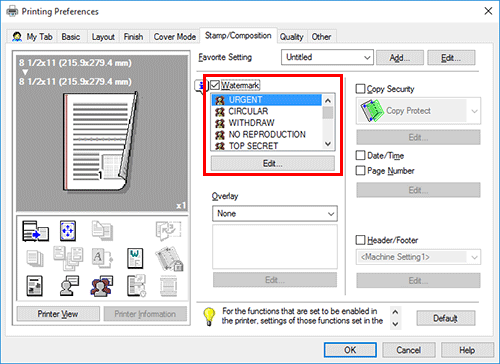The height and width of the screenshot is (364, 500).
Task: Click the watermark page icon with W
Action: pos(135,258)
